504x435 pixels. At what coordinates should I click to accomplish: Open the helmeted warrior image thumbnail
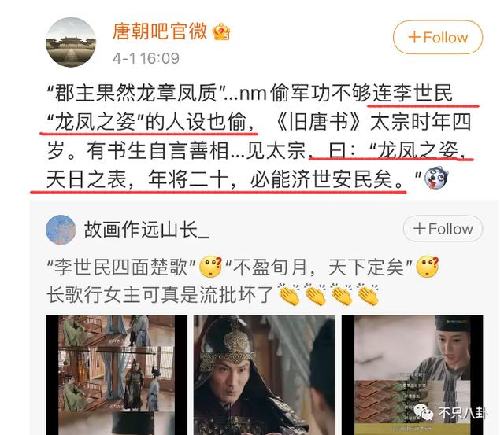(265, 374)
